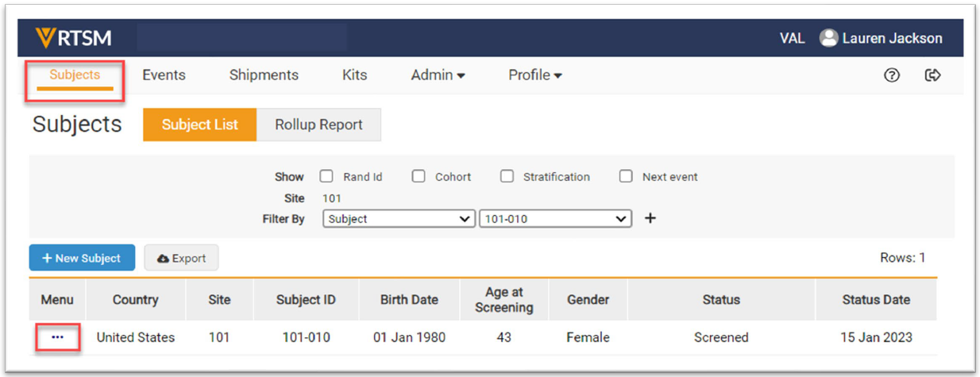Click the Lauren Jackson user avatar icon
980x377 pixels.
point(828,38)
